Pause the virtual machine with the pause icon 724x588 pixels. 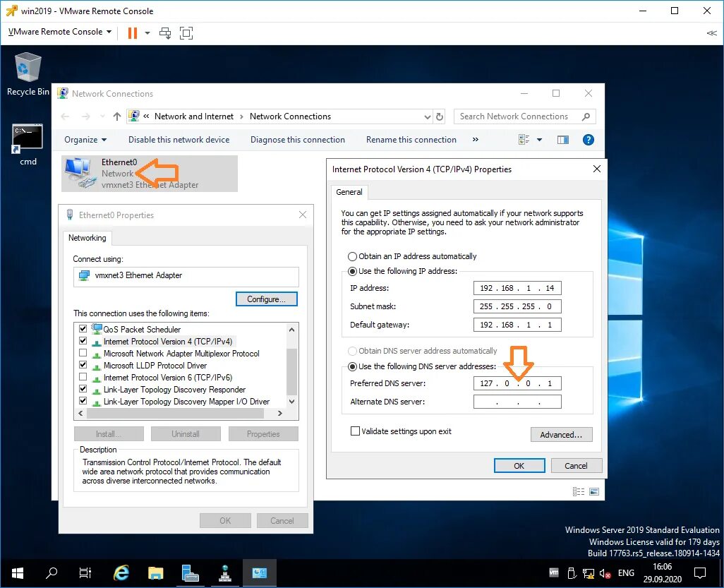click(133, 32)
